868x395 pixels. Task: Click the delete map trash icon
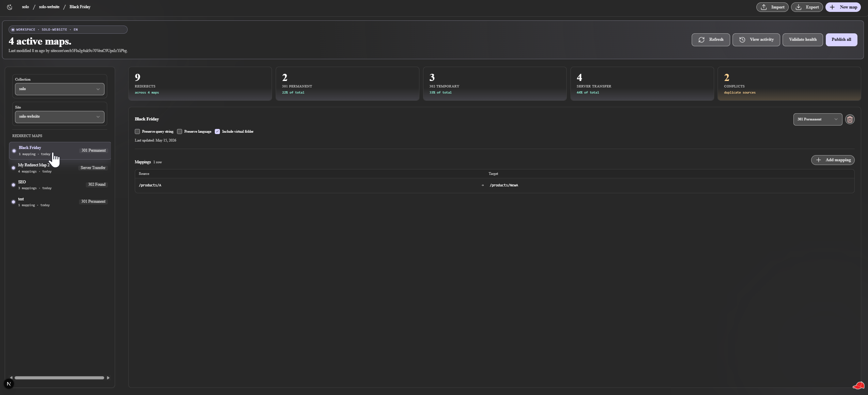pos(850,119)
